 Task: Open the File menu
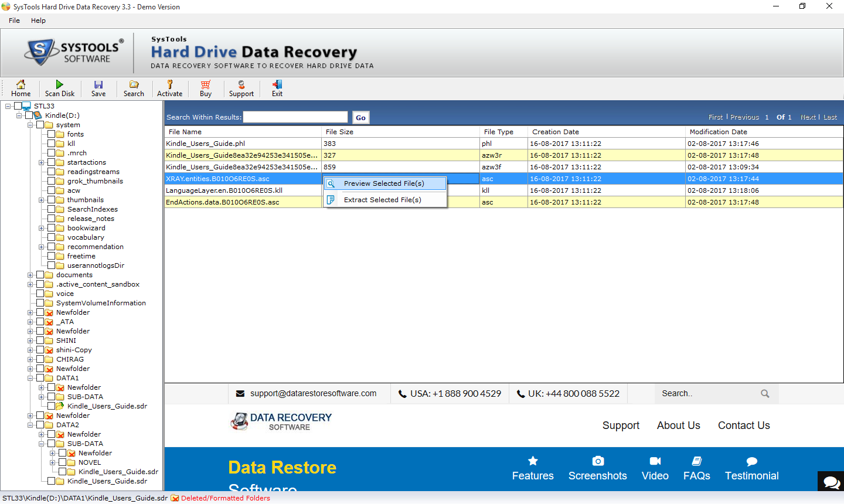[14, 21]
